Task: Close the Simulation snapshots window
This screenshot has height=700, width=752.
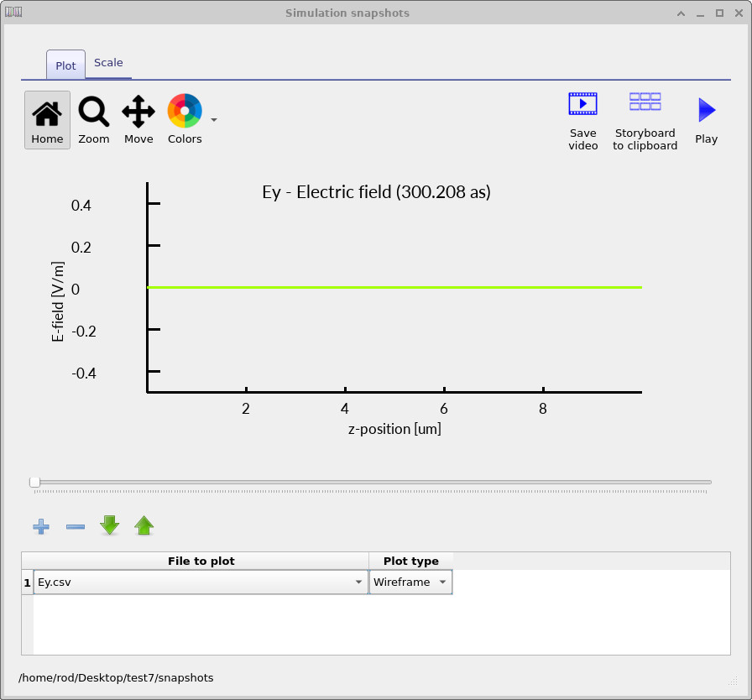Action: [x=739, y=13]
